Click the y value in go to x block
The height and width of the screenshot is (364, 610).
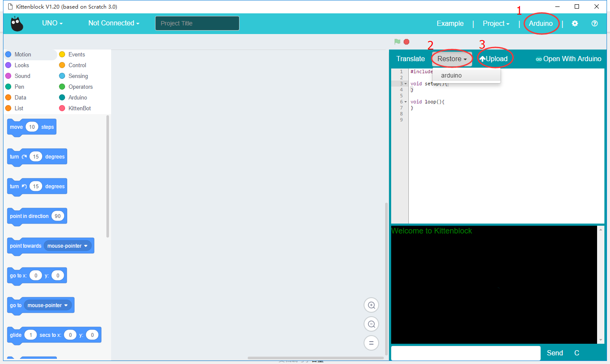[58, 276]
